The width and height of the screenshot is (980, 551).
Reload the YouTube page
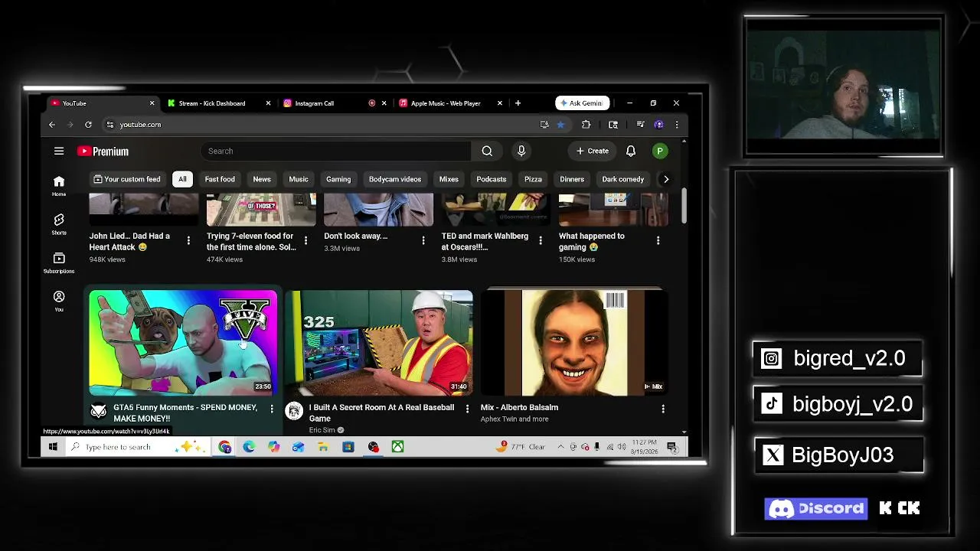click(88, 125)
